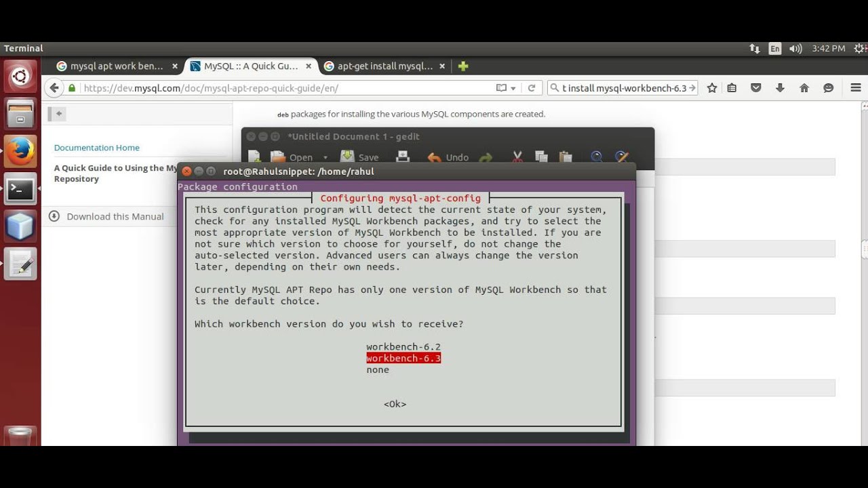Click Documentation Home link
This screenshot has width=868, height=488.
click(97, 148)
